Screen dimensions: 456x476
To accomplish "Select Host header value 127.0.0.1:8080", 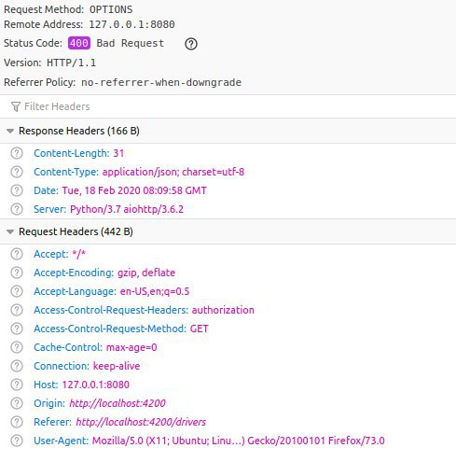I will click(x=96, y=385).
